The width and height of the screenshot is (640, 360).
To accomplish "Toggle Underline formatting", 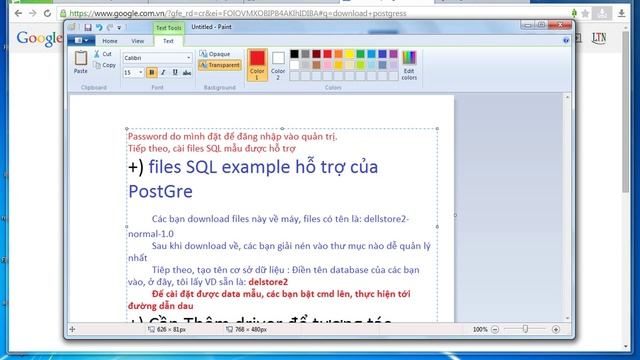I will point(175,73).
